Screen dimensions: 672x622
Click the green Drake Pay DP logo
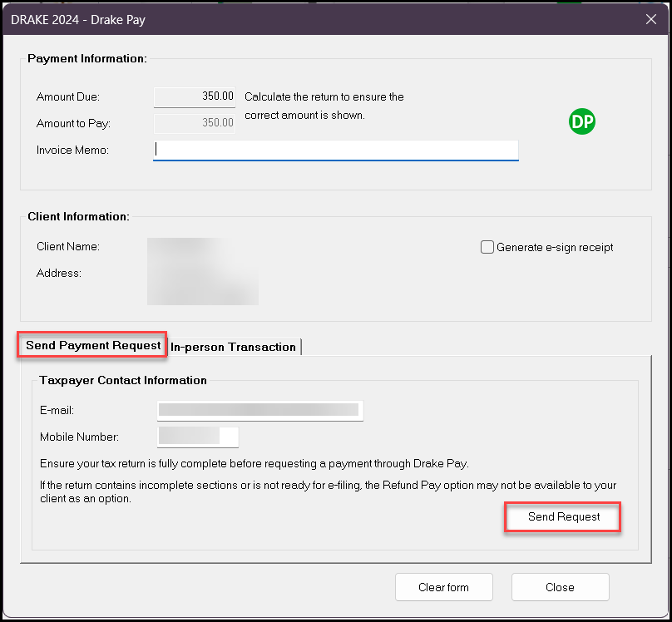(x=581, y=121)
